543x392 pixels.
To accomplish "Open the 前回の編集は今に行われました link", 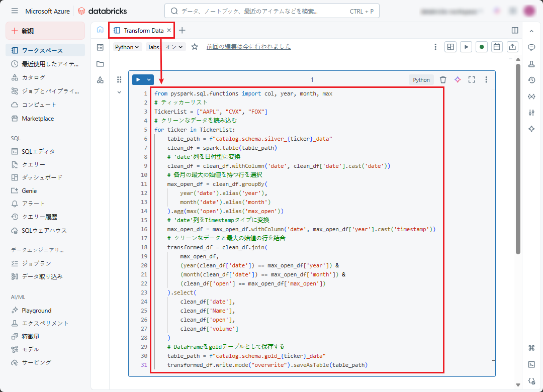I will click(248, 47).
